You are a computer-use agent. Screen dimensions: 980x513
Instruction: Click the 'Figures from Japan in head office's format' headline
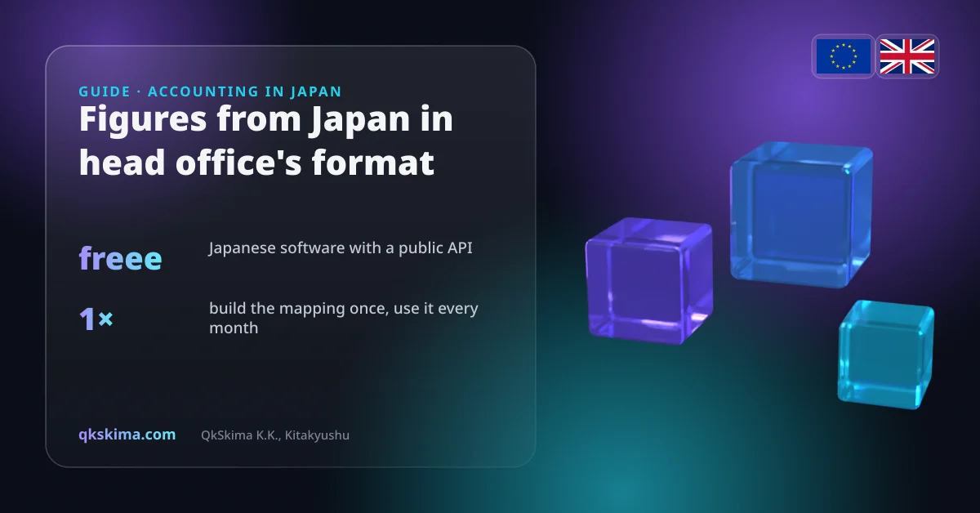point(265,142)
